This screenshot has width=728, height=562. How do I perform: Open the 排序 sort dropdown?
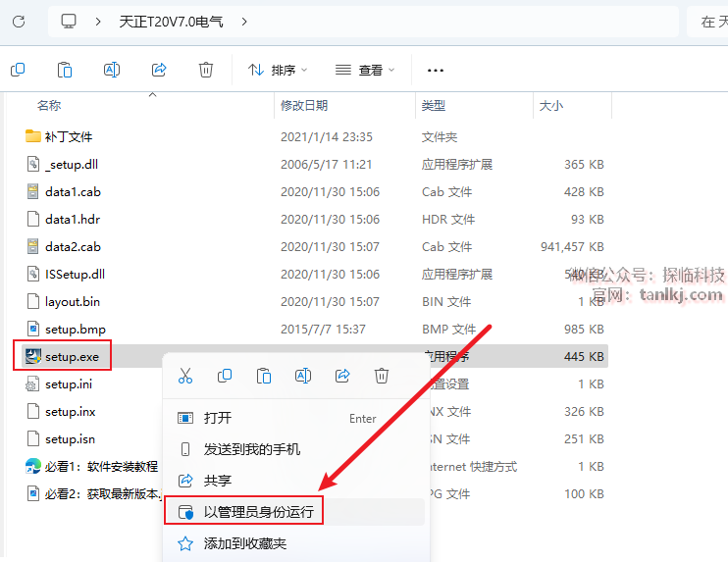pyautogui.click(x=278, y=70)
